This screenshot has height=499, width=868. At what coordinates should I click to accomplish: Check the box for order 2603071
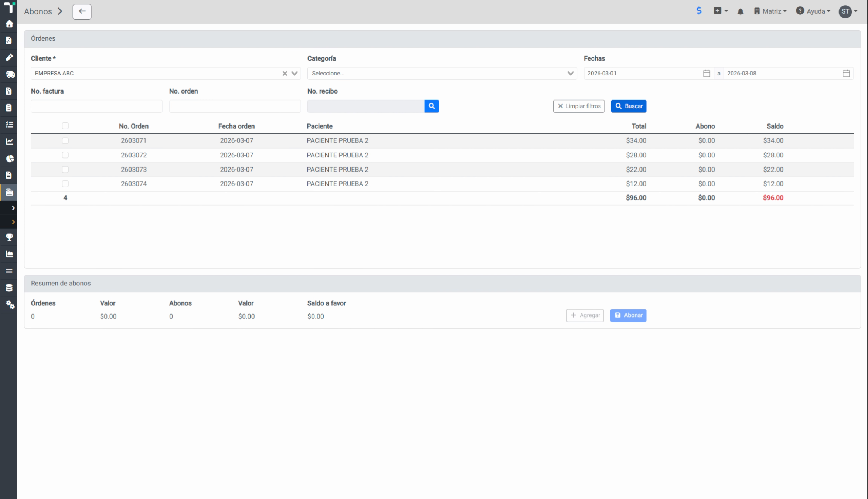tap(65, 141)
